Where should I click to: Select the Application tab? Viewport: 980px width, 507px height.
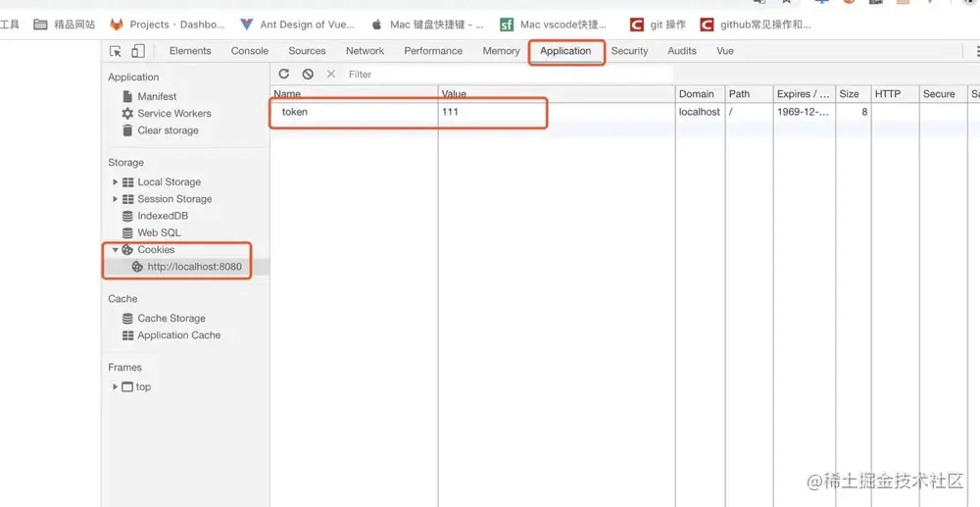(565, 51)
